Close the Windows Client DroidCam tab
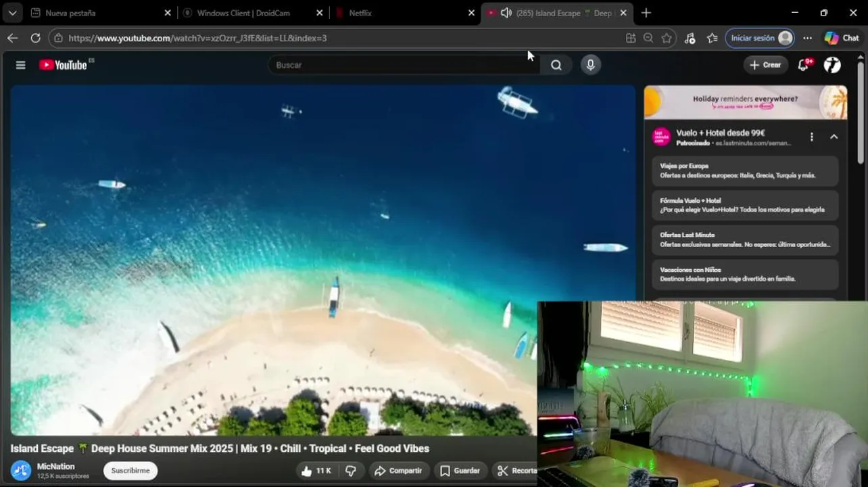The width and height of the screenshot is (868, 487). click(x=320, y=13)
